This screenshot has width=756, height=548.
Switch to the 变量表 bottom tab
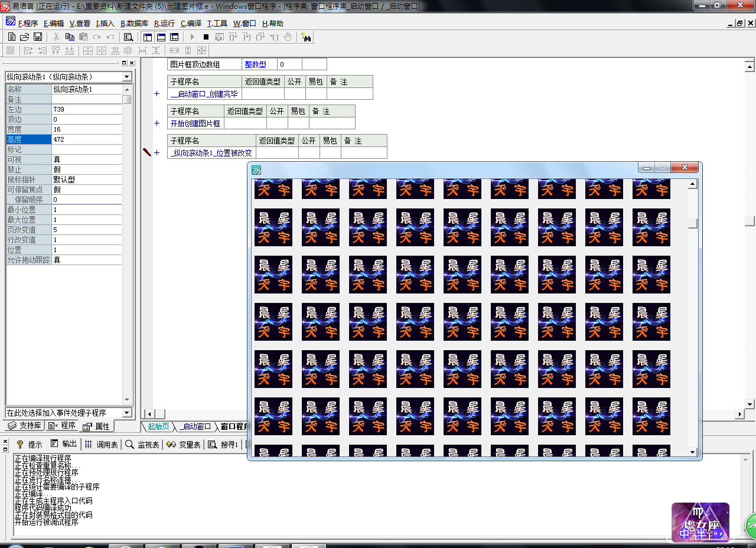[184, 444]
